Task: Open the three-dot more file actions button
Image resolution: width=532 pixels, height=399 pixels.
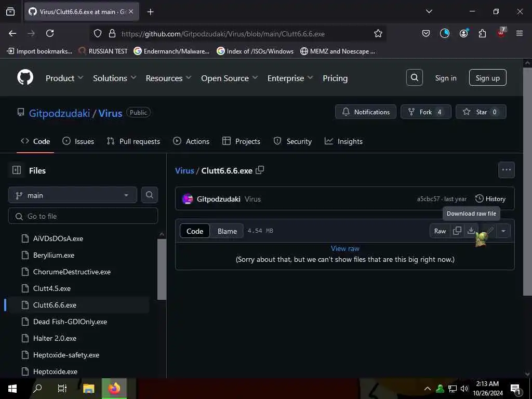Action: point(506,170)
